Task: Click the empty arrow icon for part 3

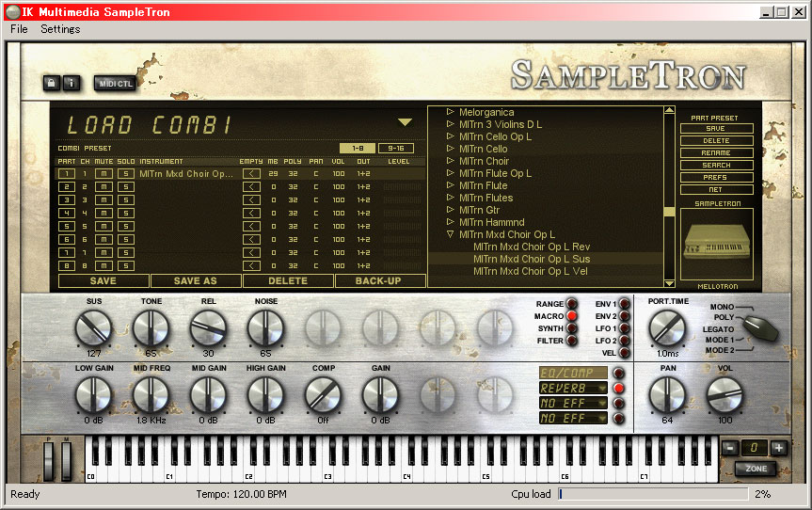Action: tap(251, 199)
